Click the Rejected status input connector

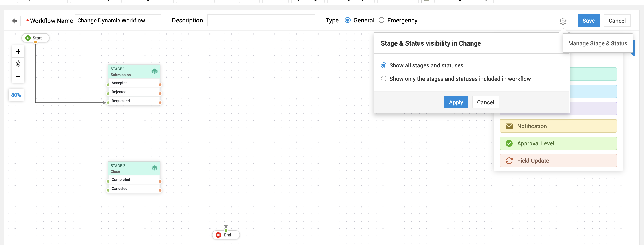click(108, 94)
